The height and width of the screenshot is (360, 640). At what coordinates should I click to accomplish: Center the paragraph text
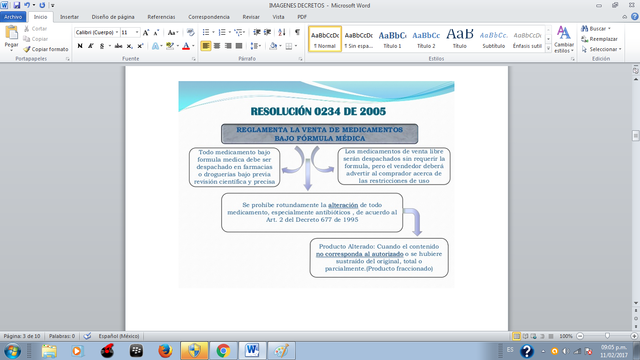(217, 46)
